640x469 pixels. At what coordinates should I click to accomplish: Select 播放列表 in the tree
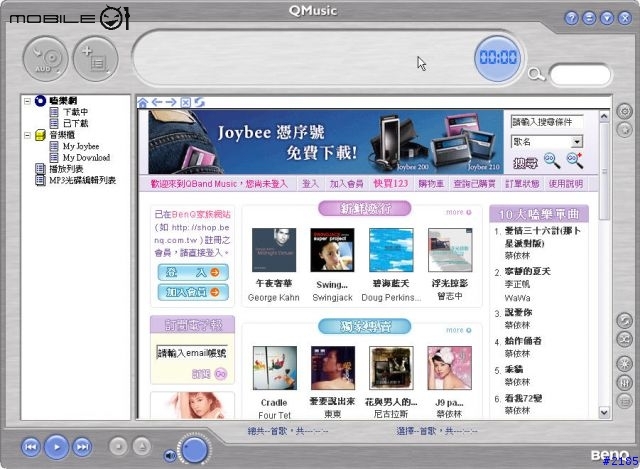pos(66,169)
